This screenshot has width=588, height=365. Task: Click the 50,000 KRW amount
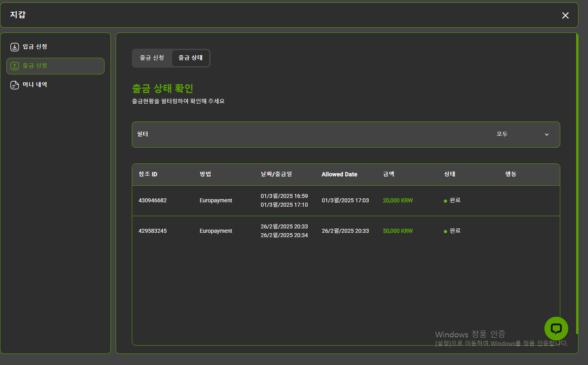[398, 231]
